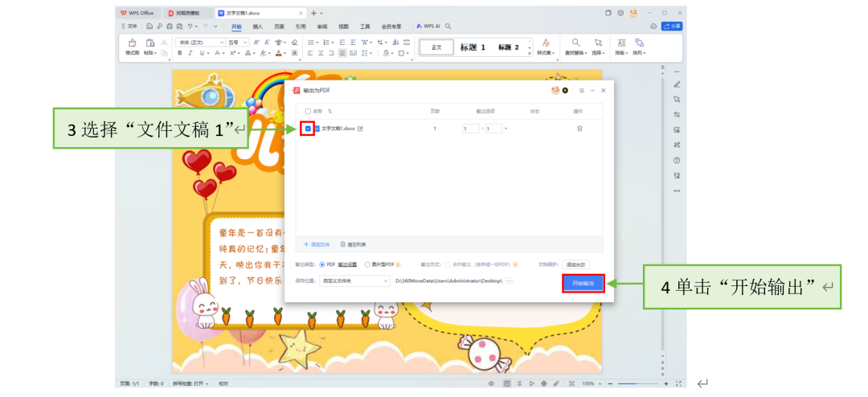Click the zoom in plus button in status bar
This screenshot has width=868, height=397.
pyautogui.click(x=666, y=383)
